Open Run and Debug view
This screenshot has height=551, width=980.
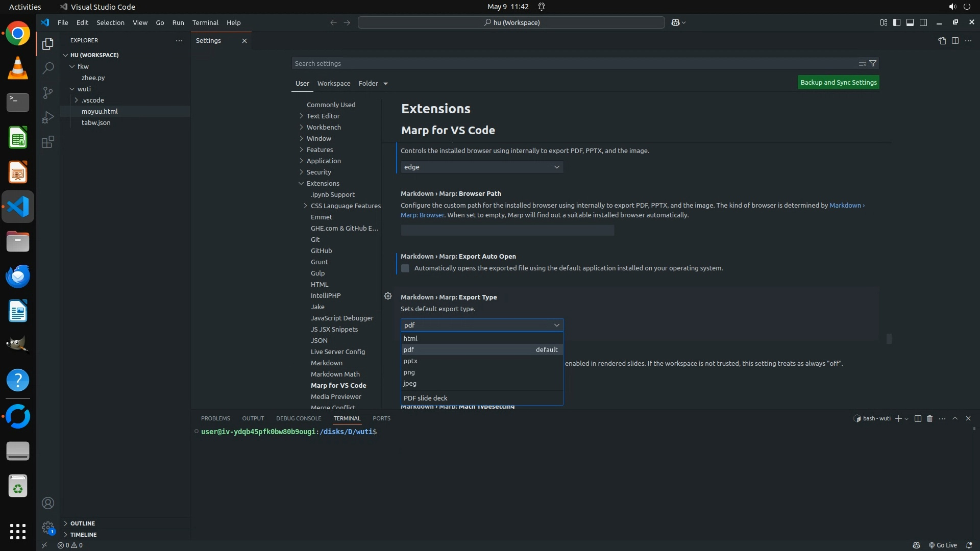(47, 117)
